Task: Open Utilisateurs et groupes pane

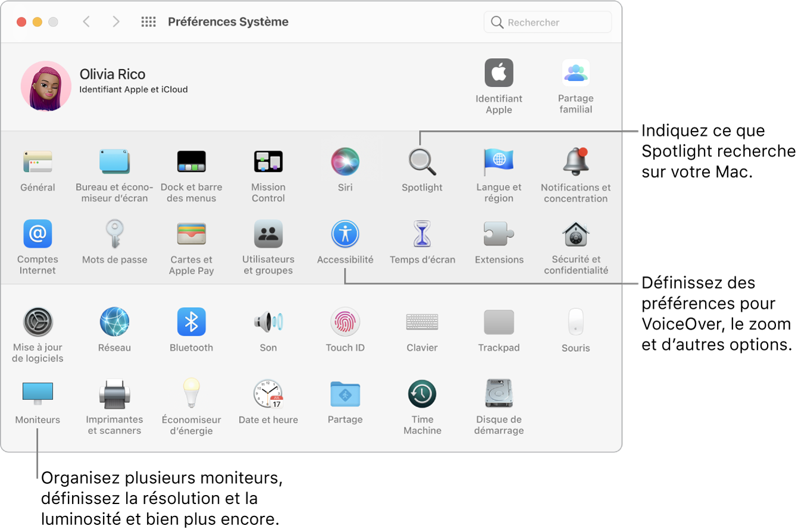Action: 268,234
